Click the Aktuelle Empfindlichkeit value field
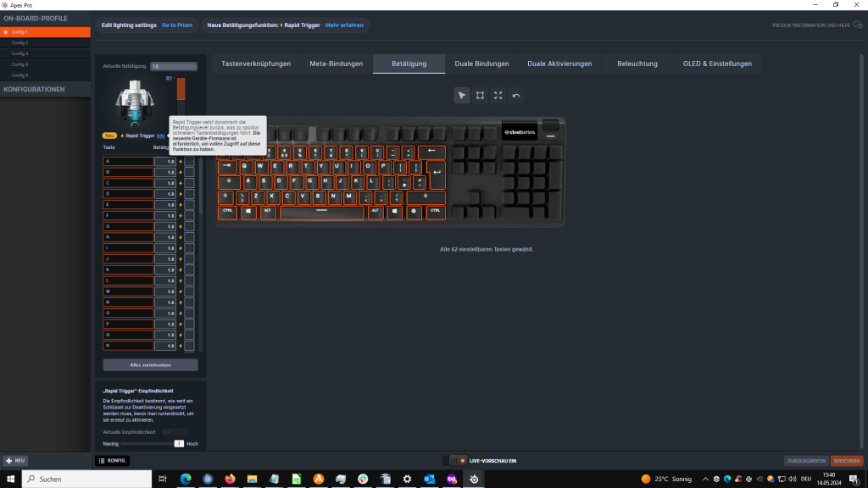 coord(174,432)
